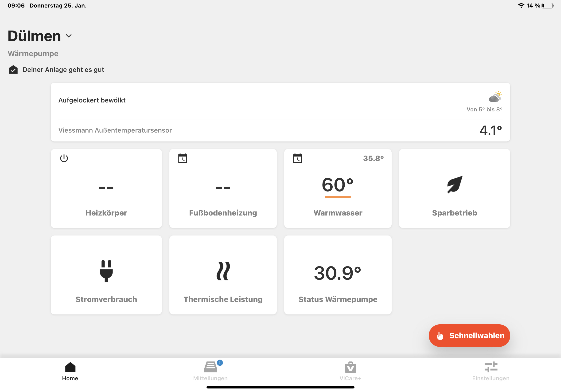Tap the 09:06 clock in status bar
Screen dimensions: 561x392
16,5
